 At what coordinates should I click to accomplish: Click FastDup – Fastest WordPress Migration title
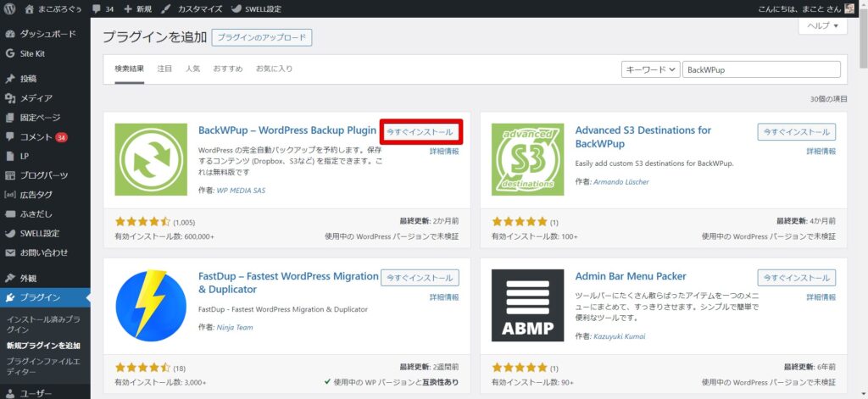point(288,283)
